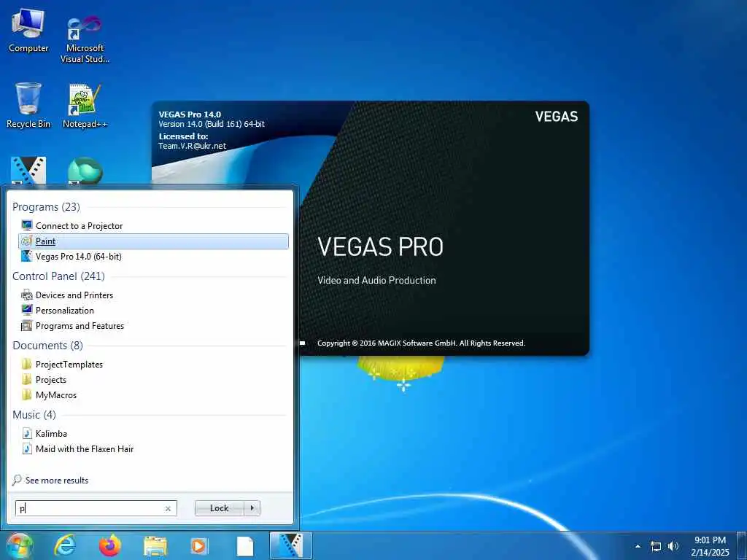Open Notepad++ desktop shortcut
747x560 pixels.
tap(85, 106)
